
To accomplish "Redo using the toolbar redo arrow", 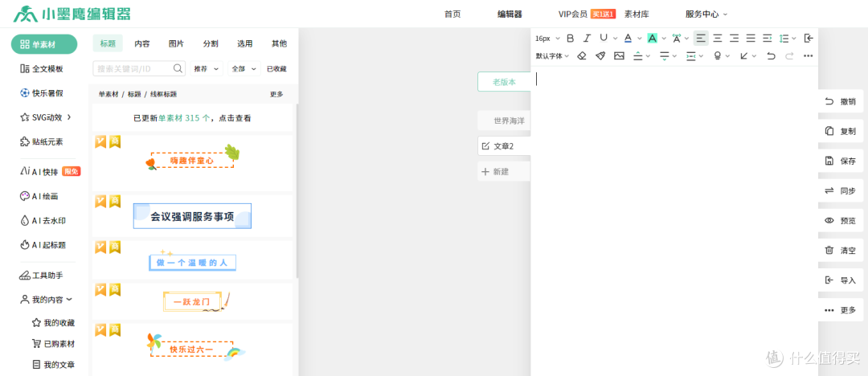I will (x=789, y=56).
